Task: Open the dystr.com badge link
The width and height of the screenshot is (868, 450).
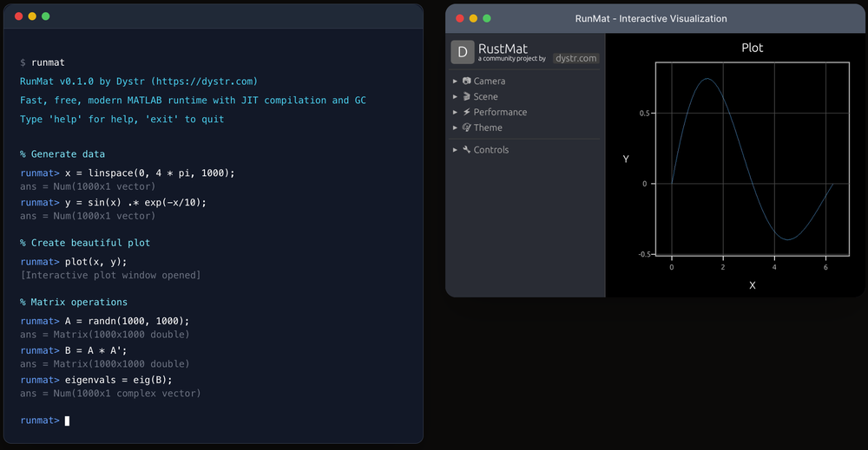Action: click(x=576, y=58)
